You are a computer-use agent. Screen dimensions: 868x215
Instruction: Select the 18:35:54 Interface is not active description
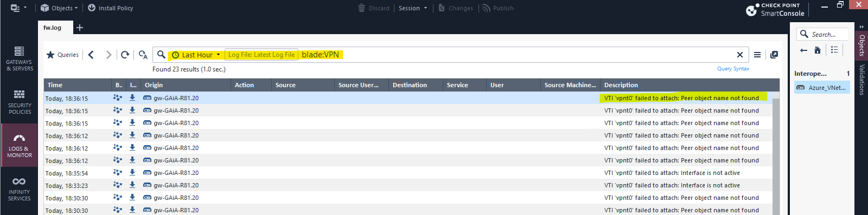pos(672,173)
